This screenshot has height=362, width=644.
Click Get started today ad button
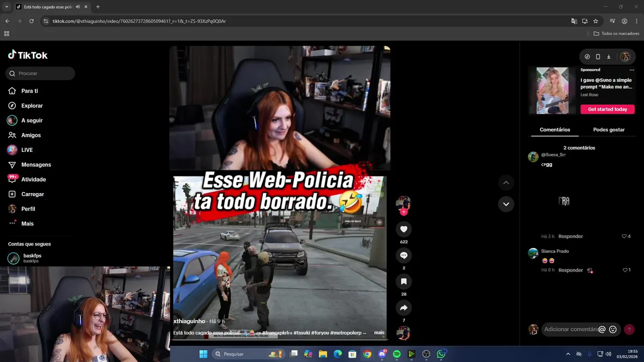(x=607, y=109)
